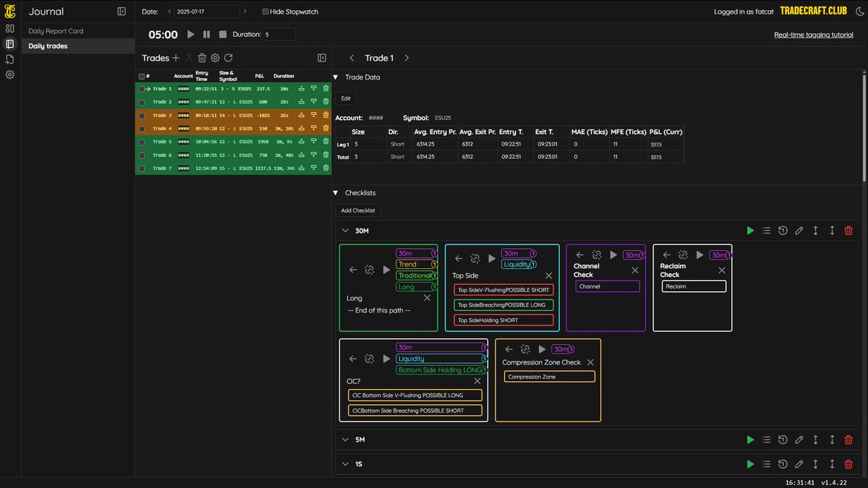
Task: Collapse the 30M checklist chevron
Action: (x=345, y=231)
